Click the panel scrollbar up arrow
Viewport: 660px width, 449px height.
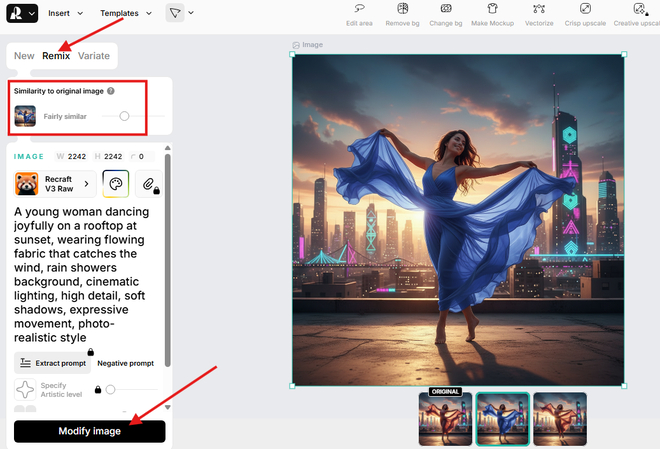coord(168,148)
